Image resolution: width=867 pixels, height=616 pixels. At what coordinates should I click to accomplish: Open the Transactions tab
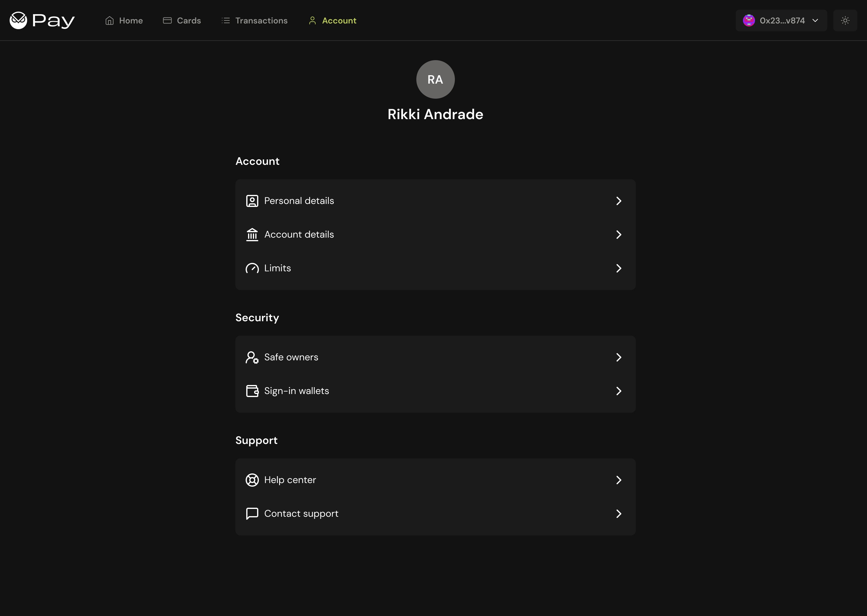click(254, 20)
